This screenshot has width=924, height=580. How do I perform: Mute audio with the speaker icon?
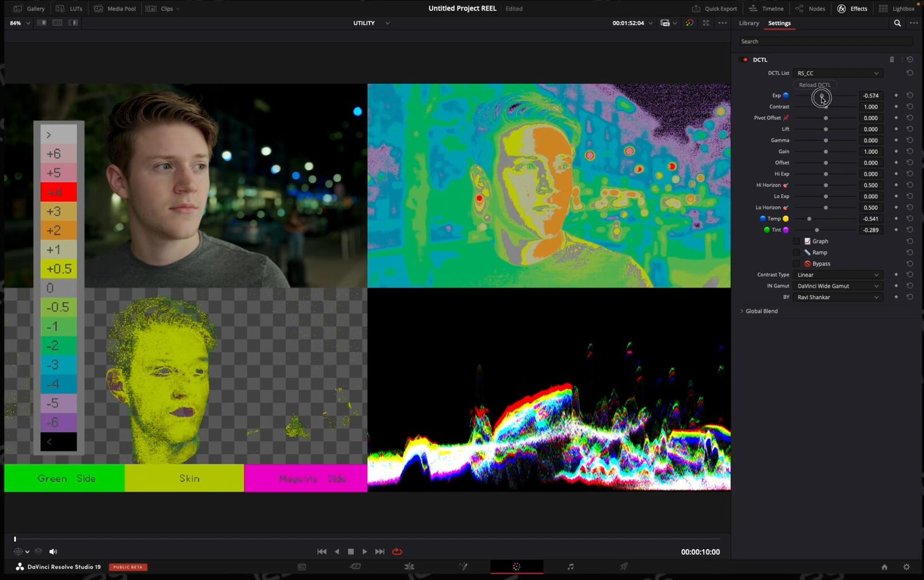(x=53, y=551)
